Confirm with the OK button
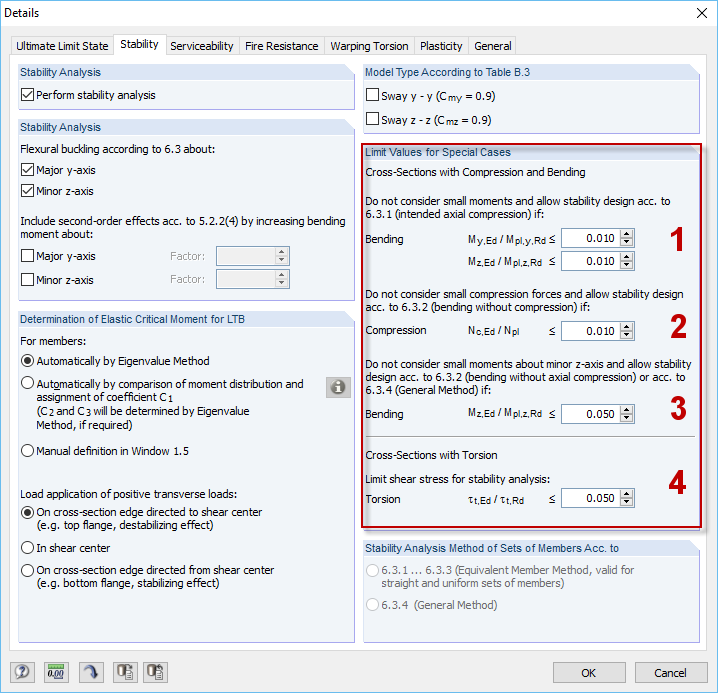718x693 pixels. [589, 672]
